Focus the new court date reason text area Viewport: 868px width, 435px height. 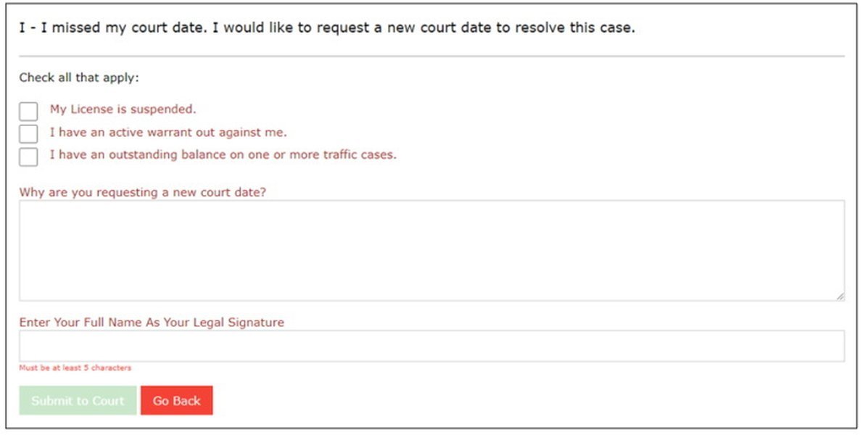[x=431, y=250]
